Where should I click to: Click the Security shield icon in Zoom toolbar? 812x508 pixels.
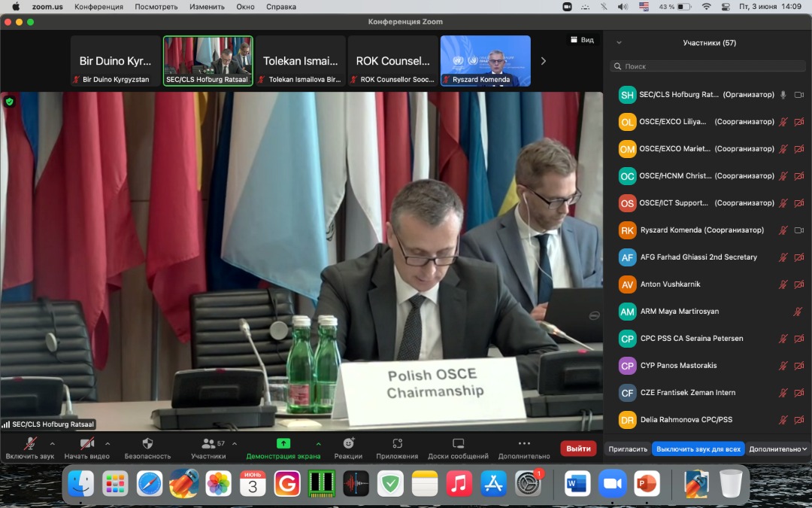[147, 444]
